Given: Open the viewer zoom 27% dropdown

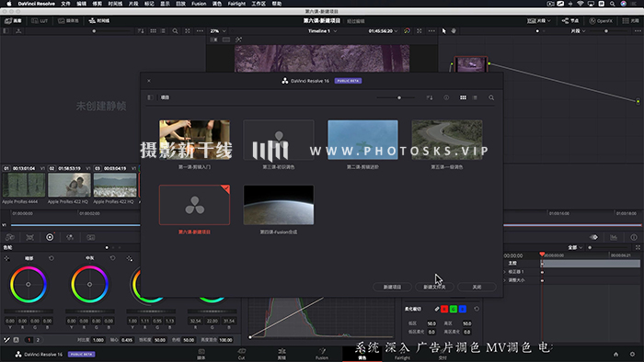Looking at the screenshot, I should click(218, 31).
